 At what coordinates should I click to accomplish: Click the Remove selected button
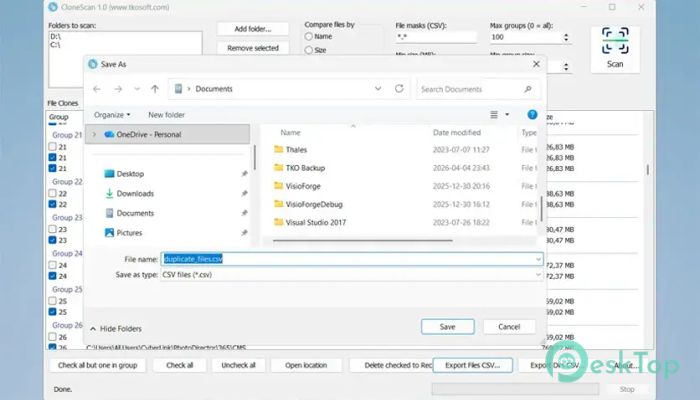(x=253, y=48)
